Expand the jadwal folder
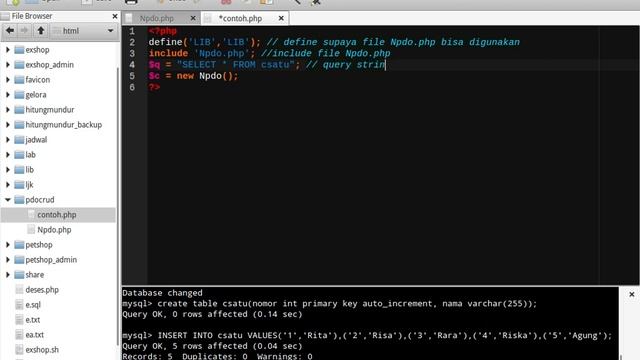Viewport: 640px width, 360px height. (x=8, y=140)
